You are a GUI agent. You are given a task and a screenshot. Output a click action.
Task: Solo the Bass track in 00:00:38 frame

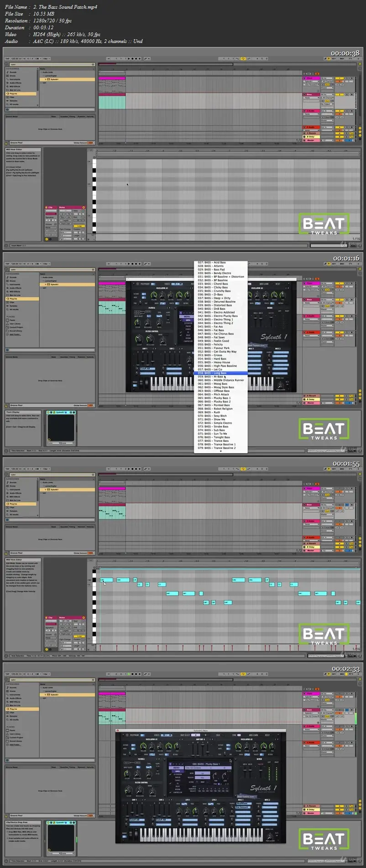point(347,95)
